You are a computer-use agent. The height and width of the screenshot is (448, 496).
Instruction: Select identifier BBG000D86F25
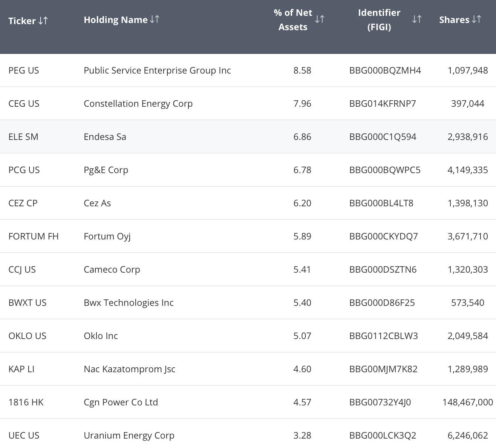click(x=382, y=303)
